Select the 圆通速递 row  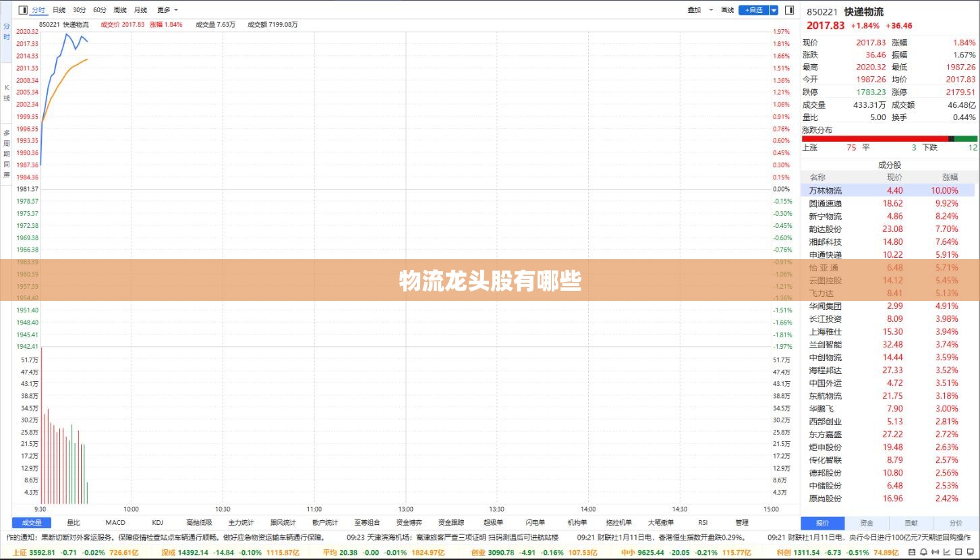888,203
